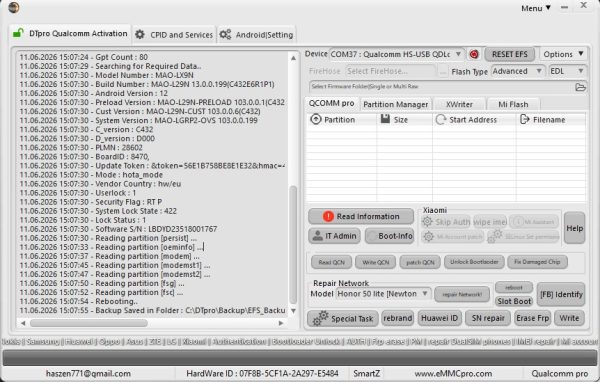Click the Unlock Bootloader button
Viewport: 600px width, 382px height.
tap(474, 262)
